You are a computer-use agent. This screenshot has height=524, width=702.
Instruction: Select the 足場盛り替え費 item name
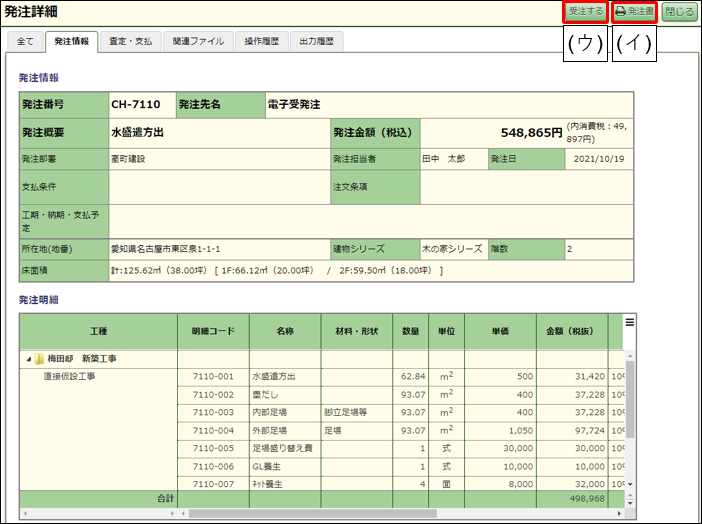pos(283,448)
